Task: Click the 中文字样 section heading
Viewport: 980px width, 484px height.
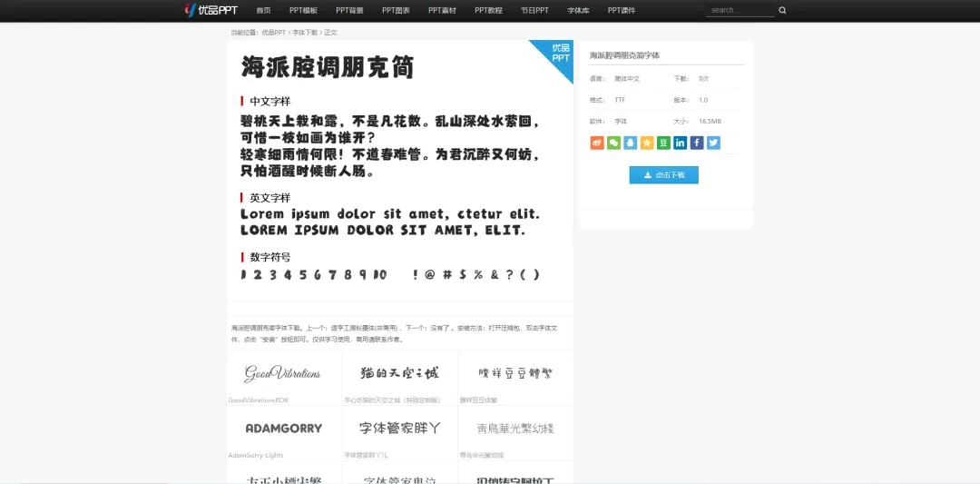Action: [x=270, y=102]
